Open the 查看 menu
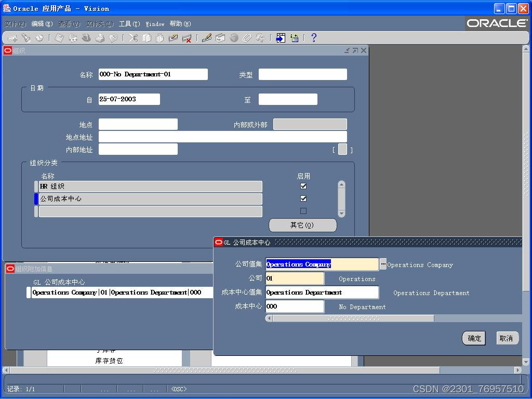The height and width of the screenshot is (399, 532). click(69, 24)
